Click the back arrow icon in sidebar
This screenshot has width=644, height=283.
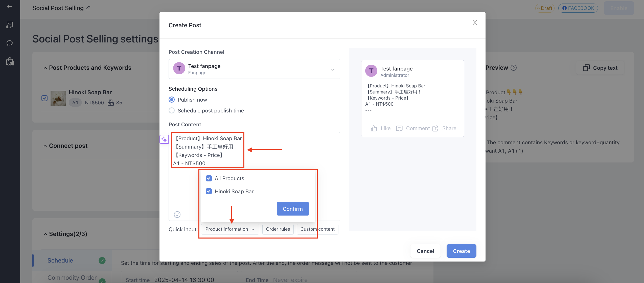coord(10,7)
